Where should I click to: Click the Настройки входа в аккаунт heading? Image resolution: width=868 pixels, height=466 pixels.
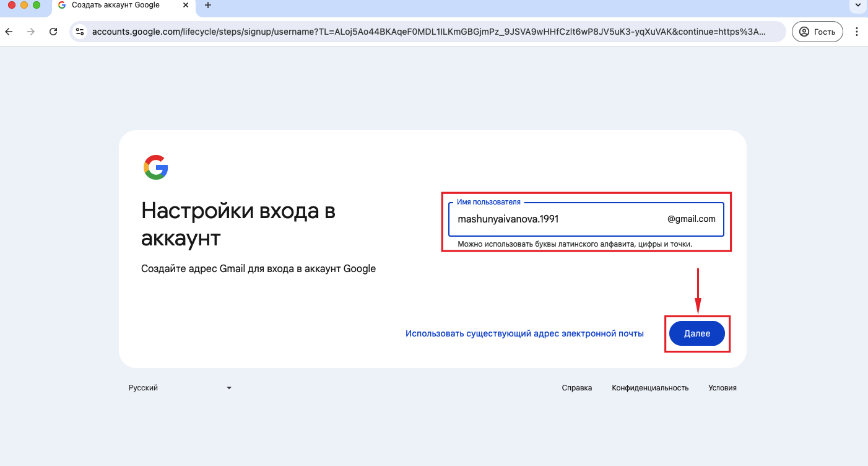click(x=238, y=224)
